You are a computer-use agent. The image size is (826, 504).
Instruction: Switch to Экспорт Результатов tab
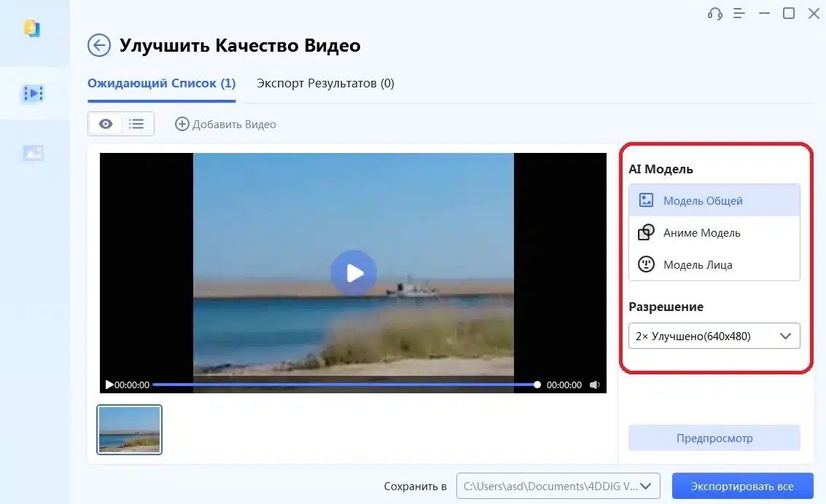(x=325, y=83)
